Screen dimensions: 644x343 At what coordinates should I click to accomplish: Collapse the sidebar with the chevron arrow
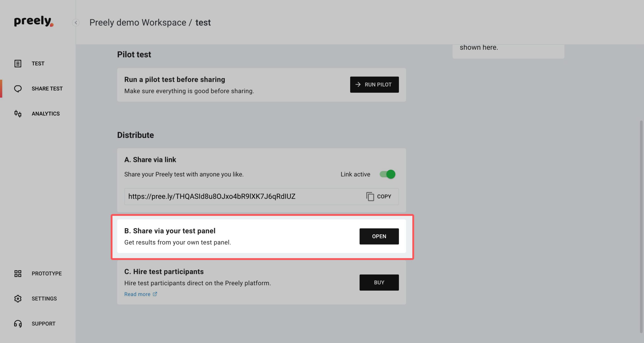tap(76, 23)
